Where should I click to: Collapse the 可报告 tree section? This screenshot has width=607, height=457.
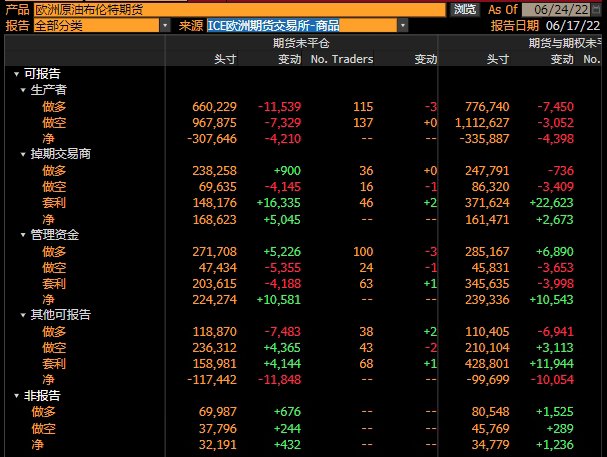click(16, 74)
